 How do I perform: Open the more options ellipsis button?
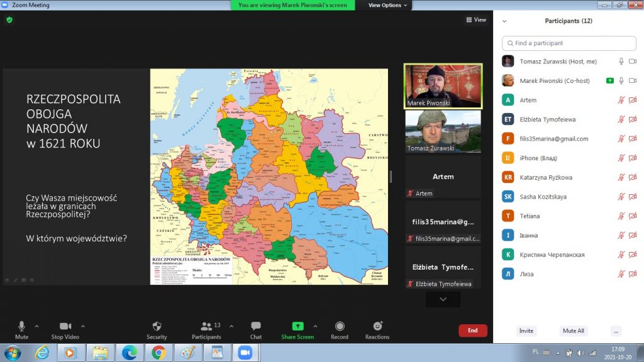click(x=616, y=331)
